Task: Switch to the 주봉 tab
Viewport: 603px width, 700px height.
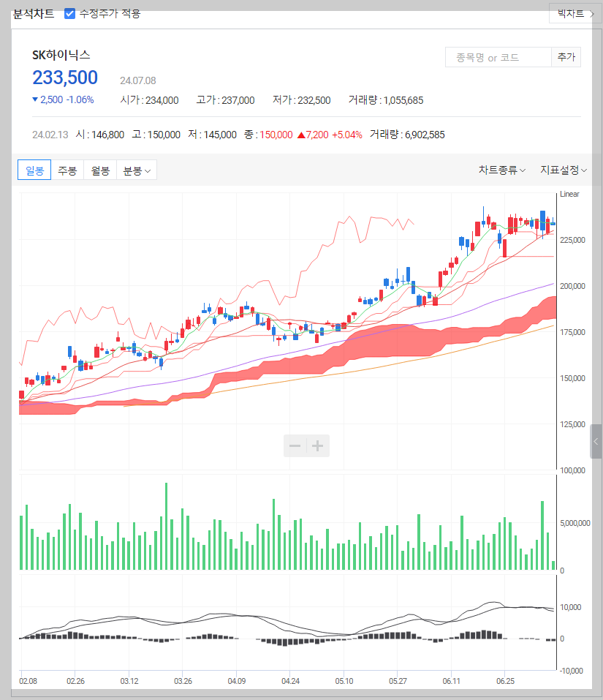Action: click(67, 170)
